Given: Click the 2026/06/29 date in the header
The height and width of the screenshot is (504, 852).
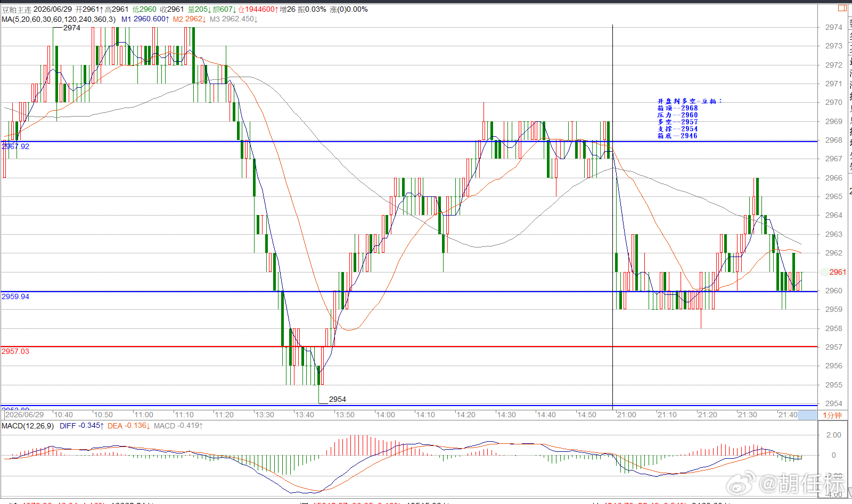Looking at the screenshot, I should tap(53, 10).
